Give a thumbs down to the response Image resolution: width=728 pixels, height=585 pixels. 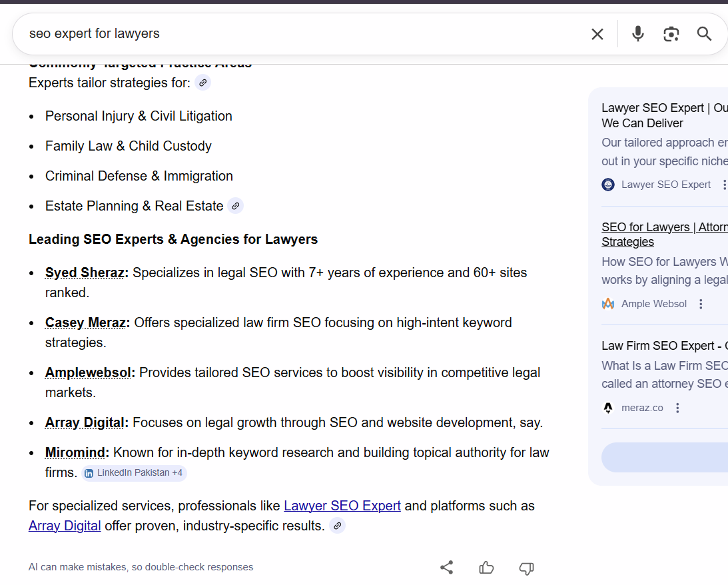(526, 568)
